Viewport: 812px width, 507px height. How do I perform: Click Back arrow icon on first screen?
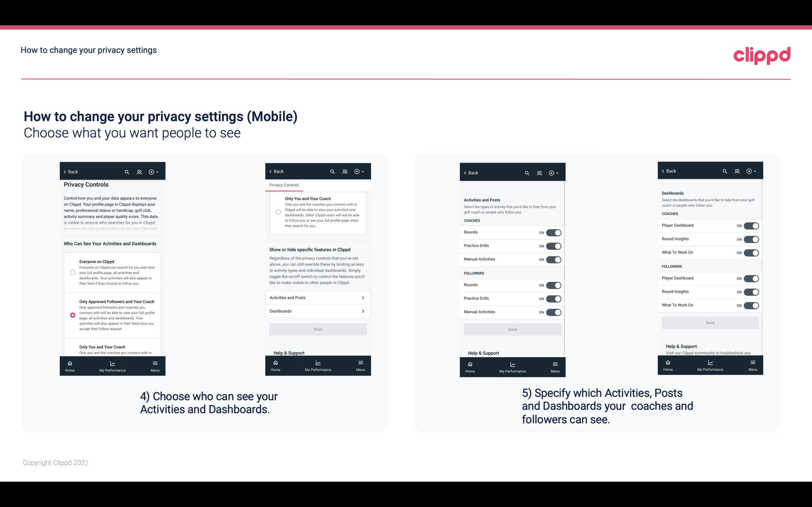pos(65,171)
